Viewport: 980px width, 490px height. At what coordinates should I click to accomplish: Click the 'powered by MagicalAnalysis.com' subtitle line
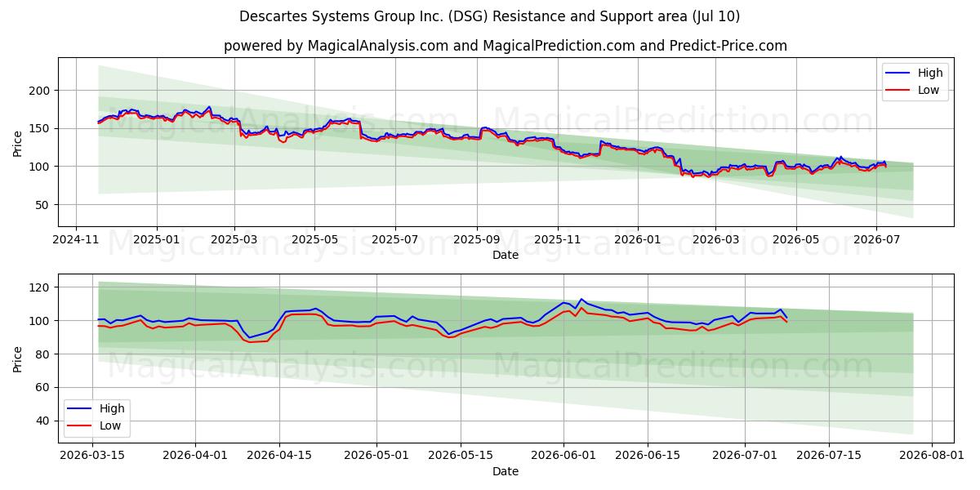coord(506,46)
